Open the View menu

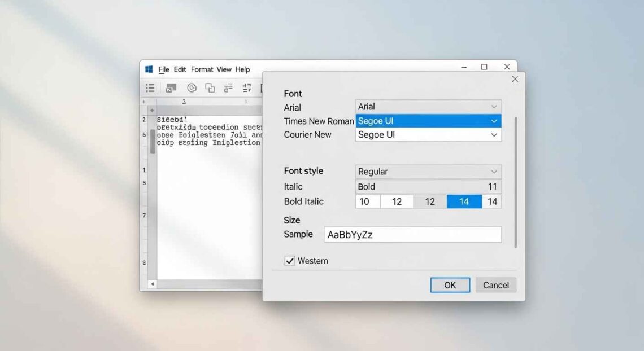(224, 69)
